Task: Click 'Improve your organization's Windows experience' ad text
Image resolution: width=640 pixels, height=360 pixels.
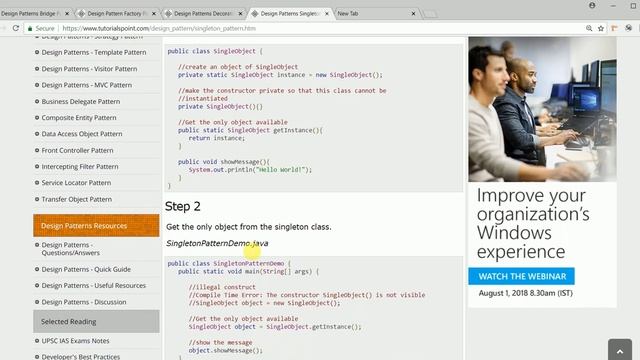Action: tap(533, 223)
